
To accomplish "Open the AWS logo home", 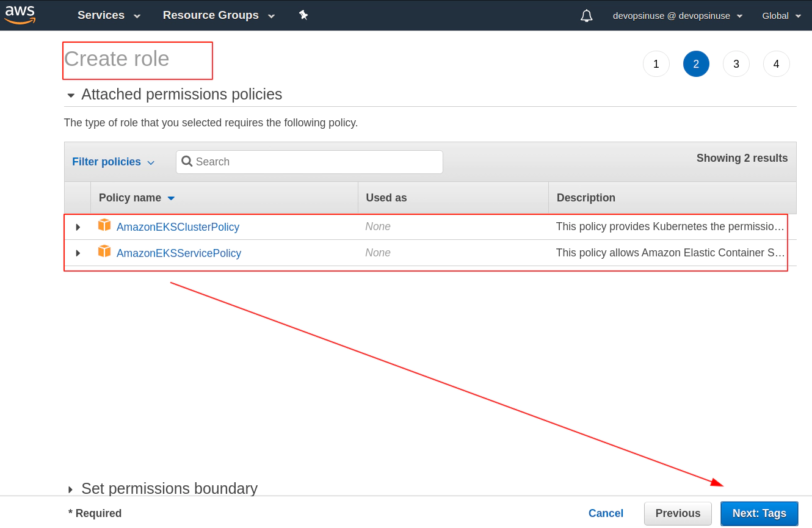I will 20,15.
